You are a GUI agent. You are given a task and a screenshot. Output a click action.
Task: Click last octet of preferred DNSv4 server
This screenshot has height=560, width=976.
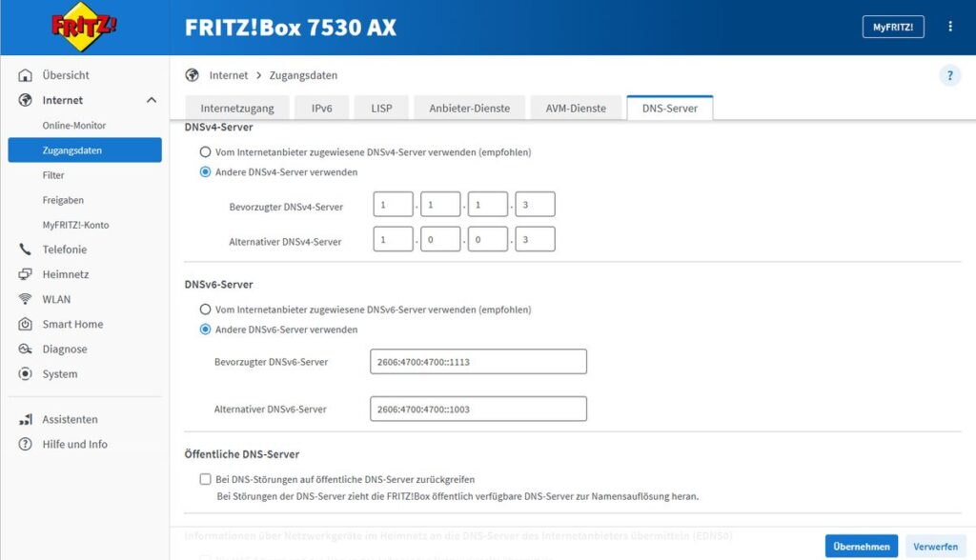tap(535, 204)
